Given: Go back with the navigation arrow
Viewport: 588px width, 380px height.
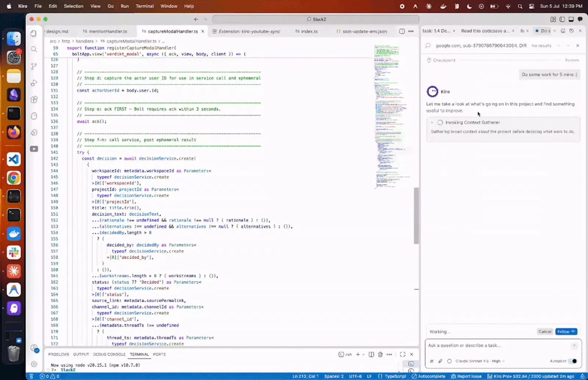Looking at the screenshot, I should coord(196,19).
